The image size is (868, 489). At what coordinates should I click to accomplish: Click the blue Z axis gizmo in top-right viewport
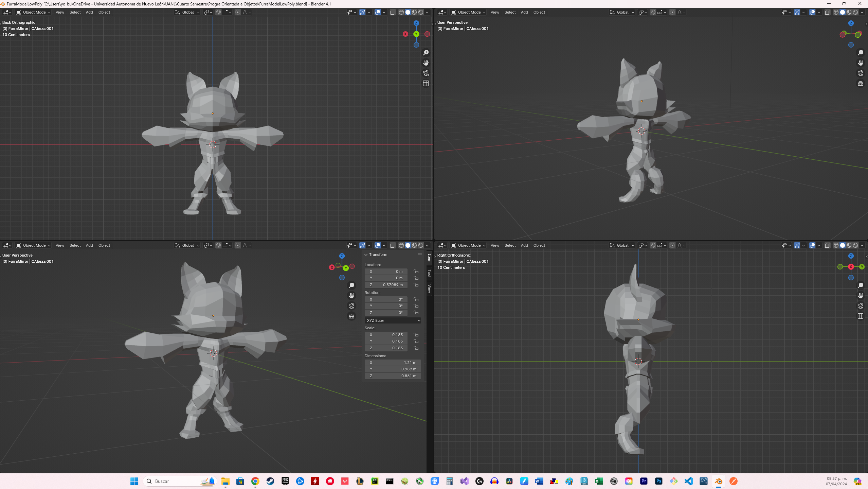click(x=851, y=23)
